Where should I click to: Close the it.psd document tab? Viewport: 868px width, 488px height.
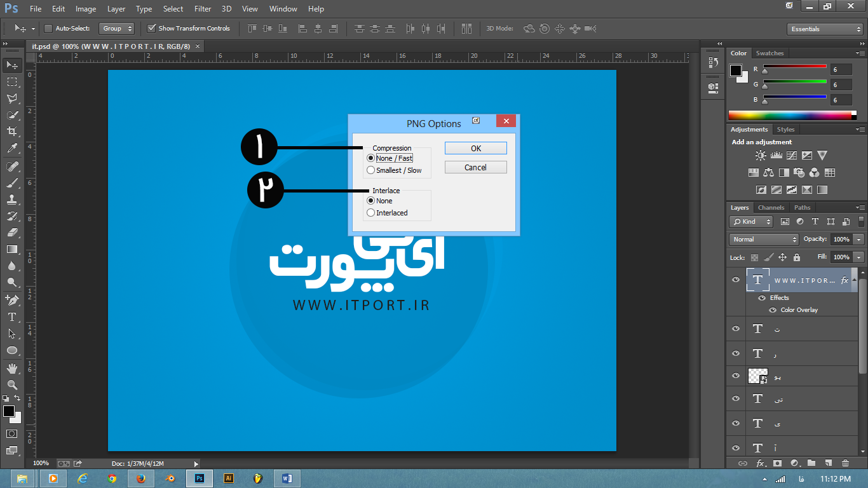tap(198, 46)
